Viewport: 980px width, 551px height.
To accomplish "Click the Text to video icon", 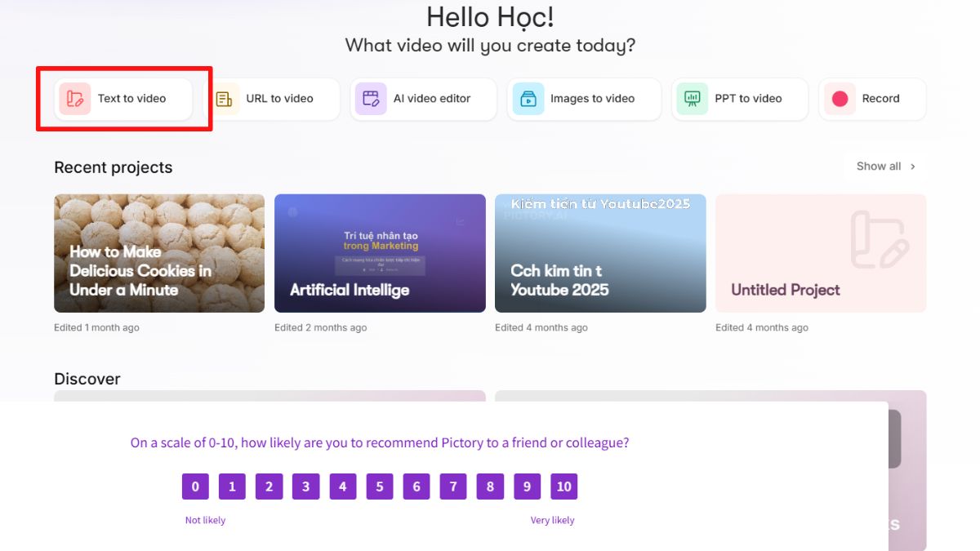I will coord(75,99).
